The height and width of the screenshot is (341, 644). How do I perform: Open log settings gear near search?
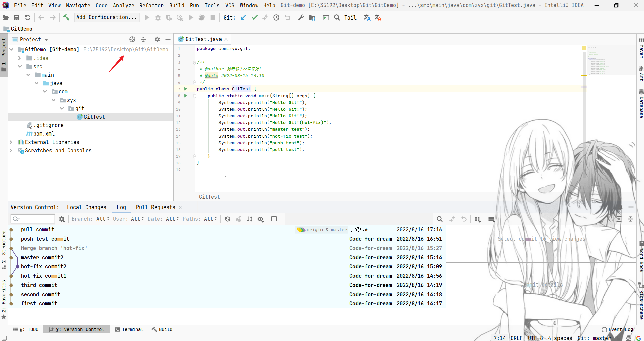click(62, 219)
